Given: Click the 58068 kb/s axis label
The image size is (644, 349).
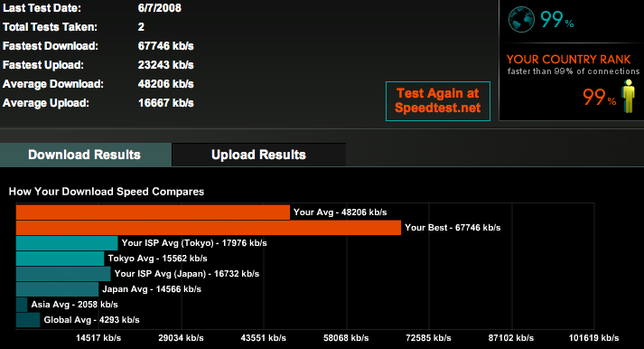Looking at the screenshot, I should coord(346,338).
